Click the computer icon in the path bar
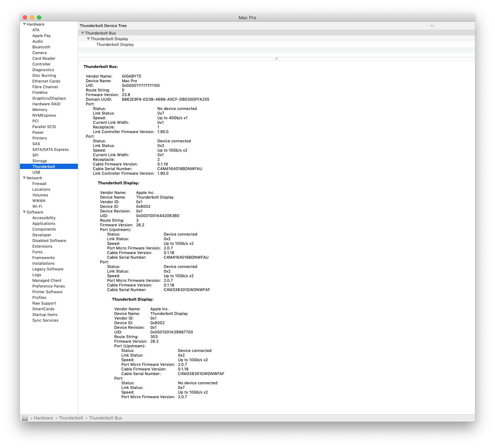The height and width of the screenshot is (448, 495). point(25,418)
